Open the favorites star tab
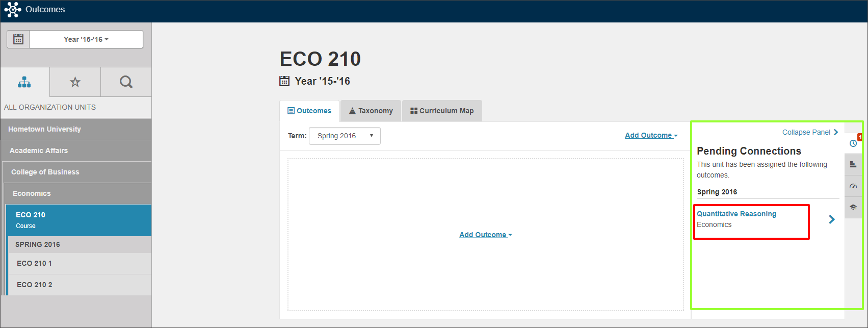This screenshot has height=328, width=868. [75, 82]
